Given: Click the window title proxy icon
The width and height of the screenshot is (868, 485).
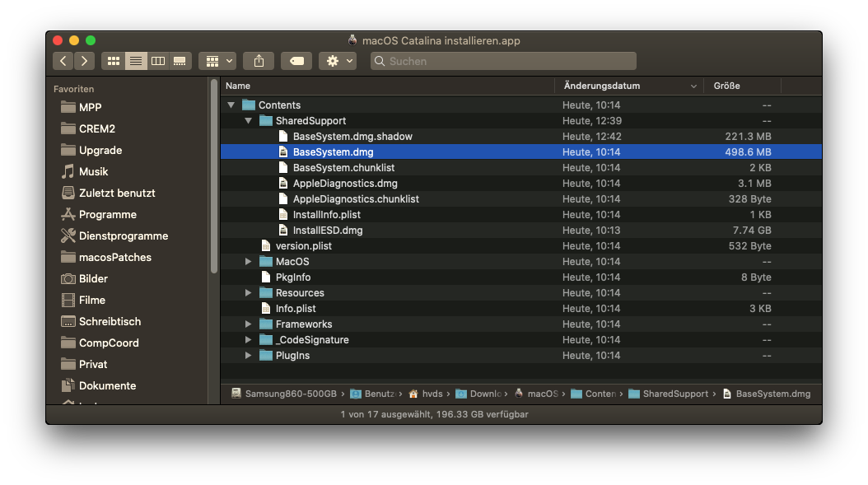Looking at the screenshot, I should click(x=352, y=40).
